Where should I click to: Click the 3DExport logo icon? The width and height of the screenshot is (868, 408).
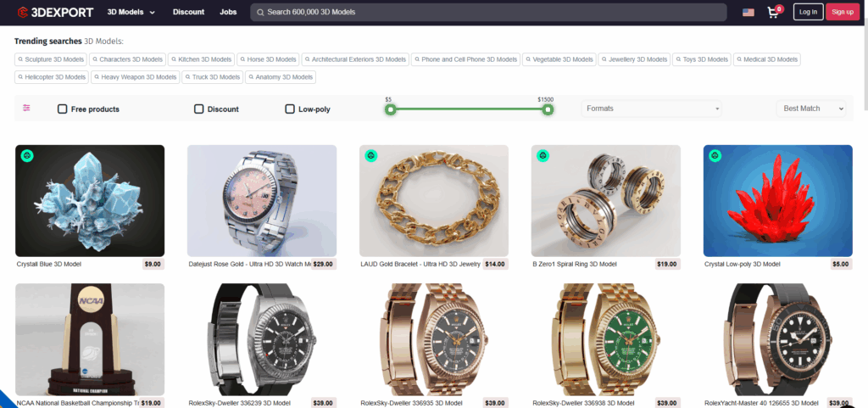pyautogui.click(x=24, y=12)
